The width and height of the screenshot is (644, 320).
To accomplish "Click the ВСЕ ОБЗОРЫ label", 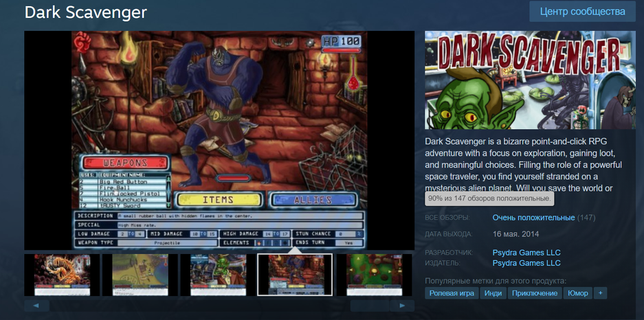I will [447, 218].
